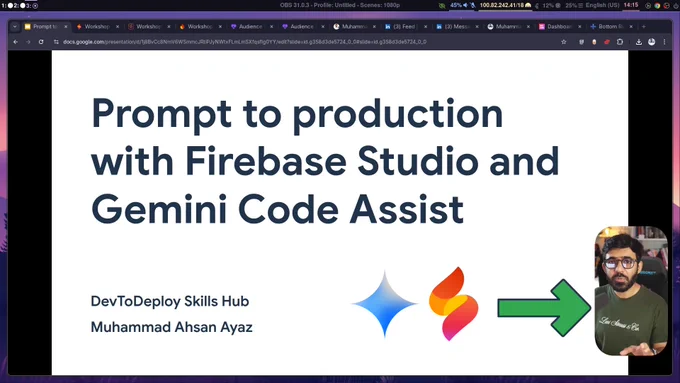This screenshot has width=680, height=383.
Task: Click the orange extension icon in toolbar
Action: 594,42
